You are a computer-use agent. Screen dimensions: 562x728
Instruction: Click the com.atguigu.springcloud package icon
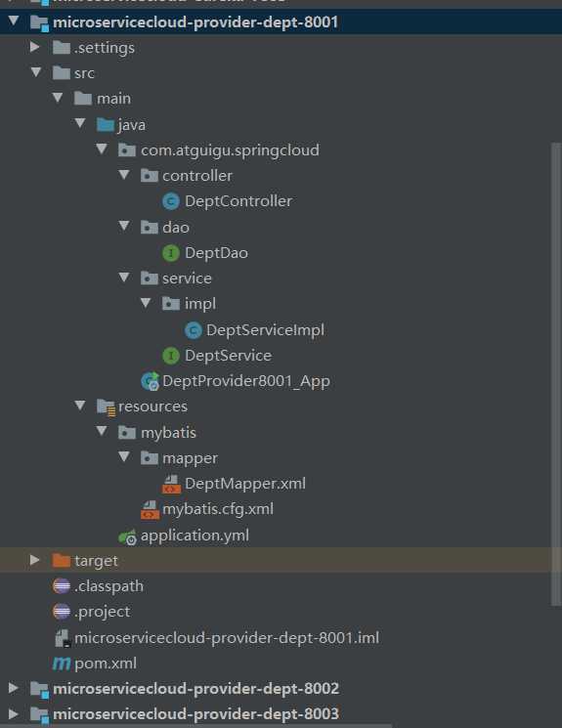[x=127, y=150]
